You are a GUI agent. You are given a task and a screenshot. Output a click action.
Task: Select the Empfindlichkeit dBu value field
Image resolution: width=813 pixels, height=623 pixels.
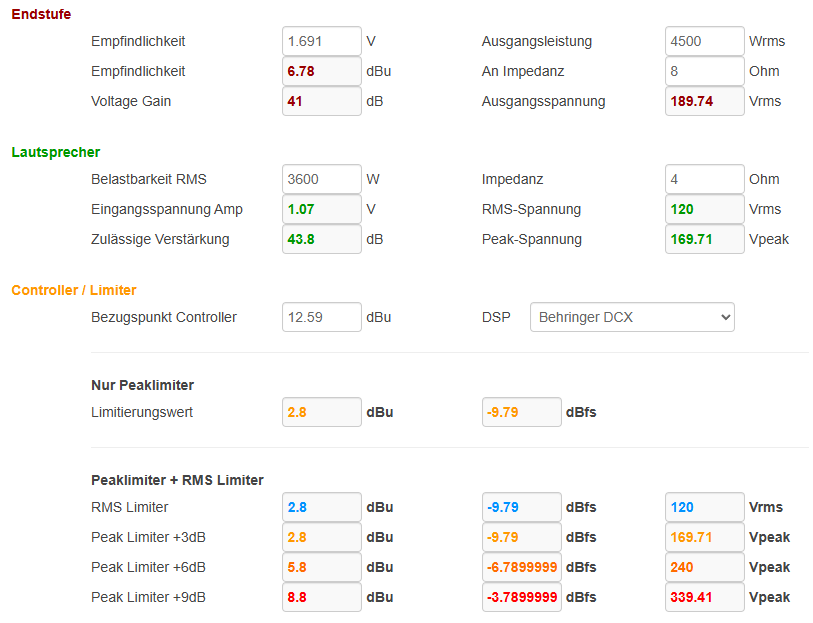tap(321, 71)
